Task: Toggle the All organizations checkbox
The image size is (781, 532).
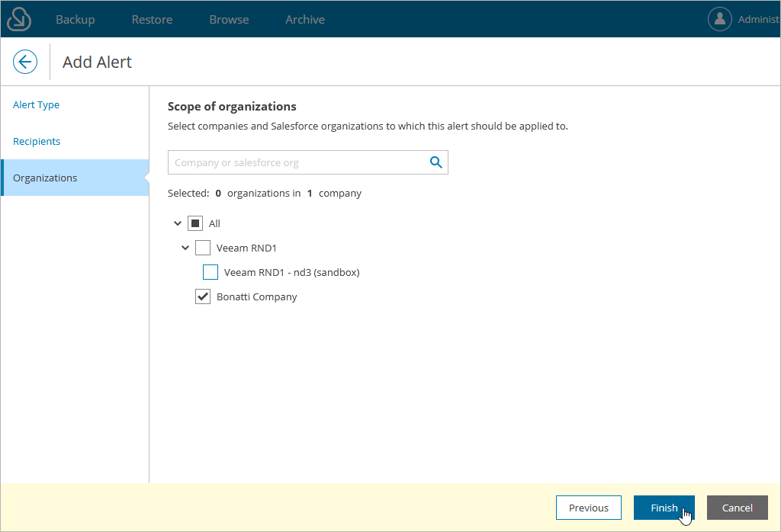Action: [x=195, y=223]
